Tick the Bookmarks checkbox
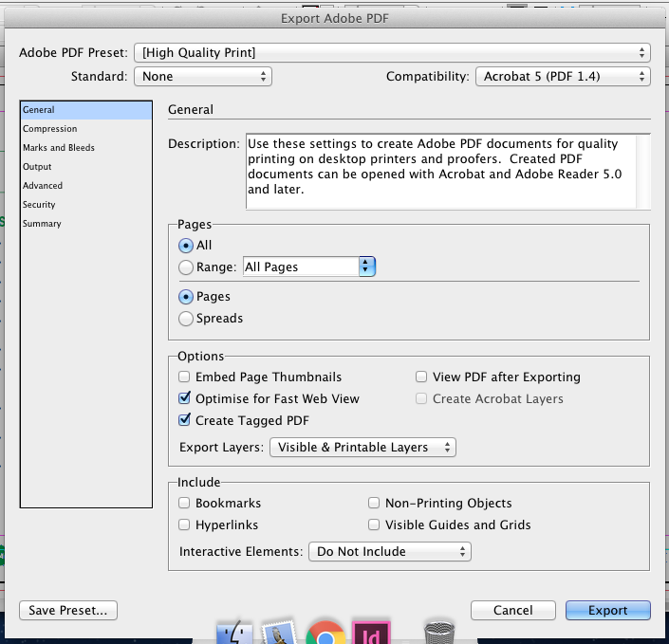669x644 pixels. 184,503
